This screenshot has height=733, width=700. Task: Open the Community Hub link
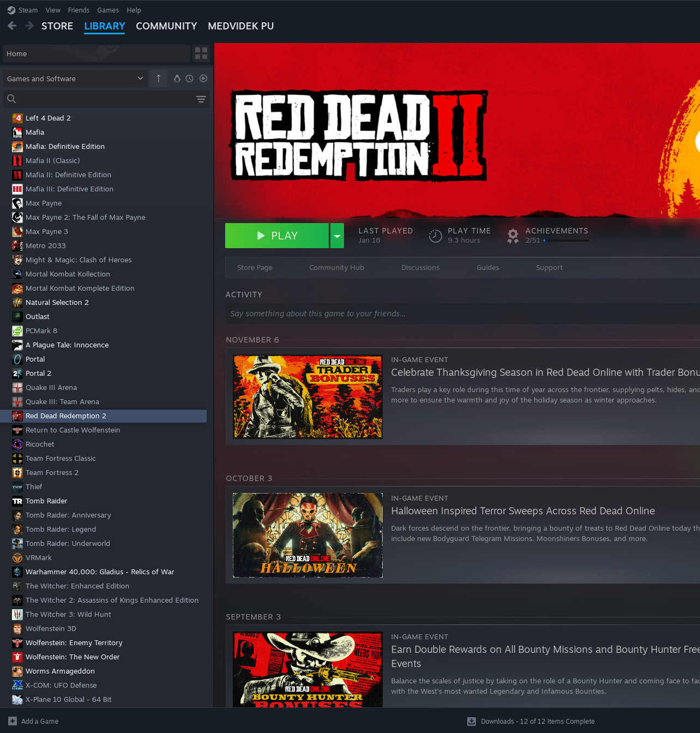(x=336, y=267)
